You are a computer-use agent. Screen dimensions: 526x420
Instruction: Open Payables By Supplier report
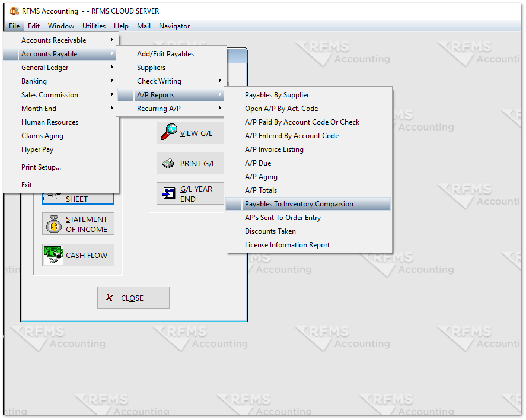(x=308, y=95)
